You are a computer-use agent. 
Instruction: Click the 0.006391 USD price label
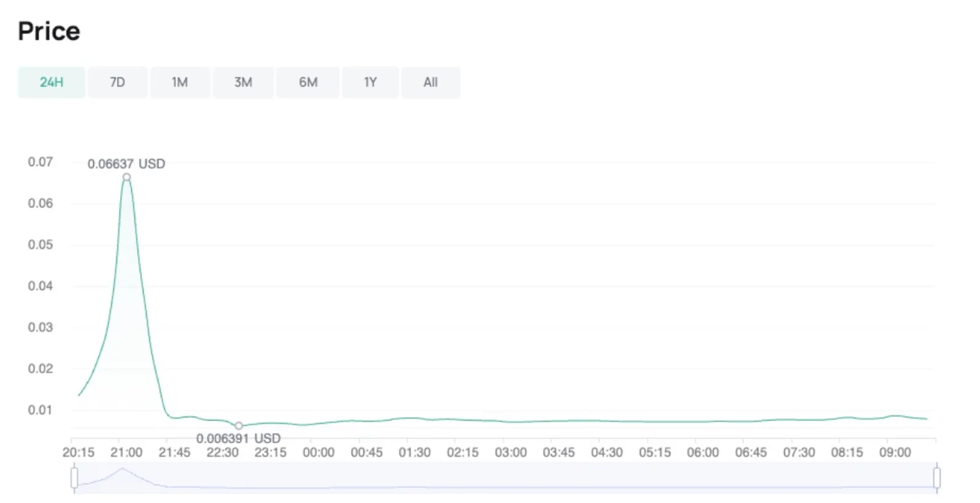tap(238, 438)
